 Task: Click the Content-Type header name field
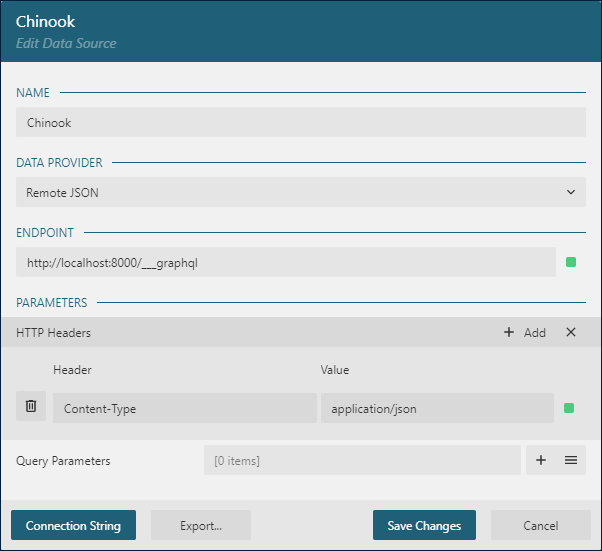(184, 408)
